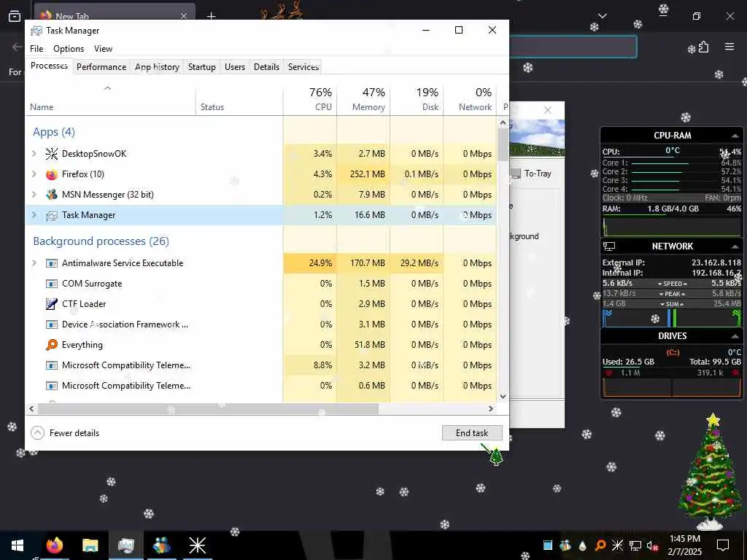
Task: Open the notification center icon
Action: [x=723, y=545]
